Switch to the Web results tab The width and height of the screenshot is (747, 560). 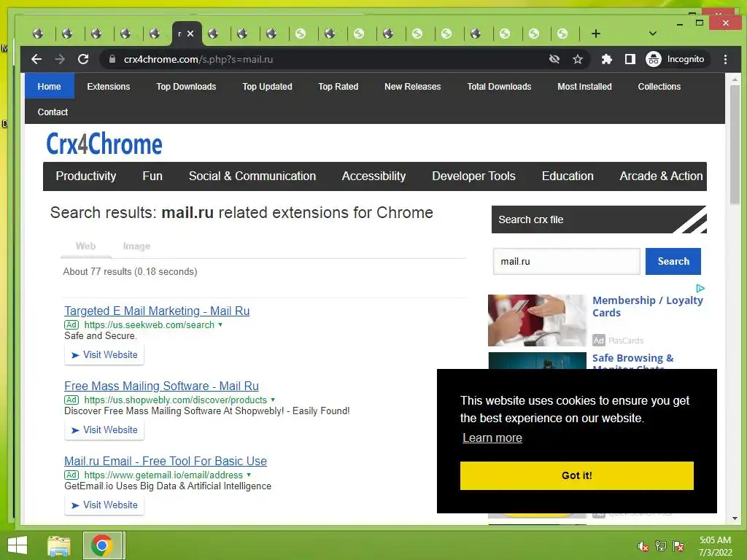[85, 246]
